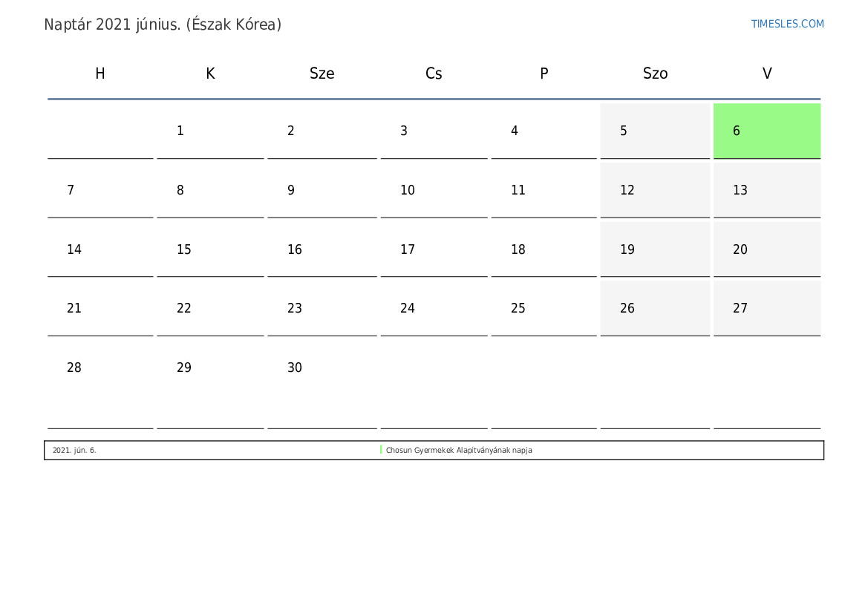Viewport: 868px width, 614px height.
Task: Click the small green legend marker
Action: coord(381,450)
